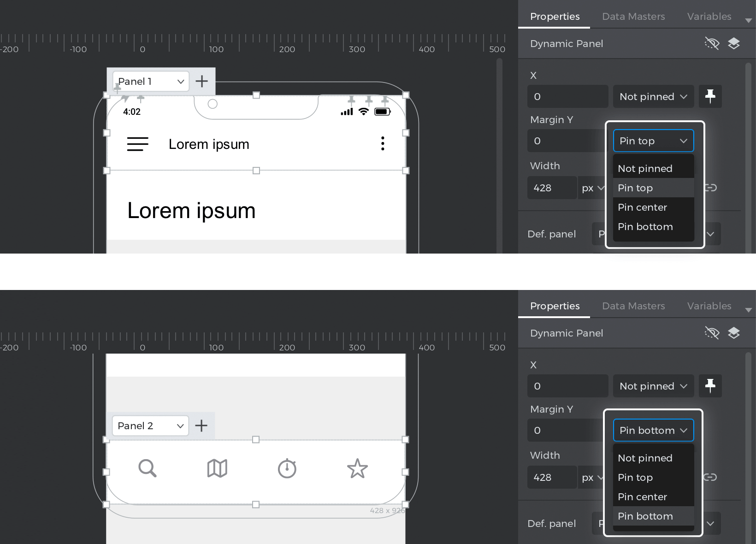Click layers icon in lower Dynamic Panel header
This screenshot has width=756, height=544.
(x=734, y=333)
